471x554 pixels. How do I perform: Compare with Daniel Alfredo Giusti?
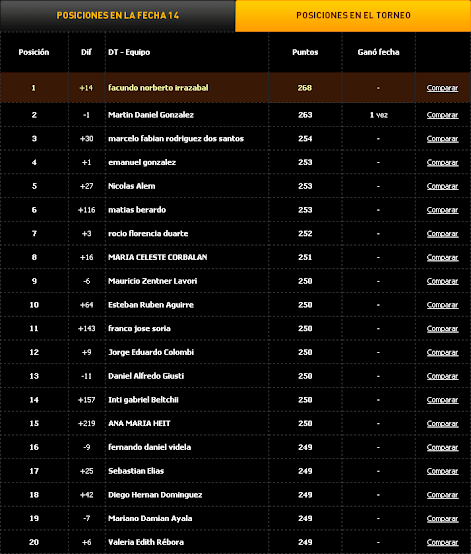(x=442, y=376)
